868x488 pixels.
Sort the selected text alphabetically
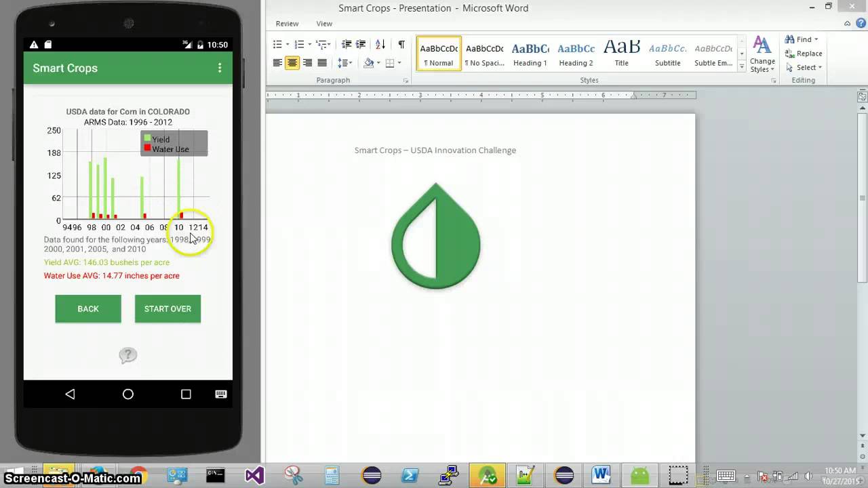[380, 44]
